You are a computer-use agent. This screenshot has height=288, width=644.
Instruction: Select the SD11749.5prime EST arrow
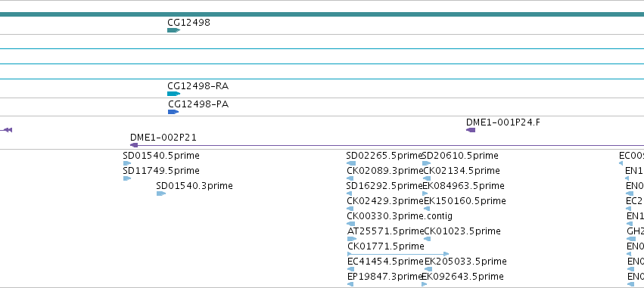coord(127,178)
